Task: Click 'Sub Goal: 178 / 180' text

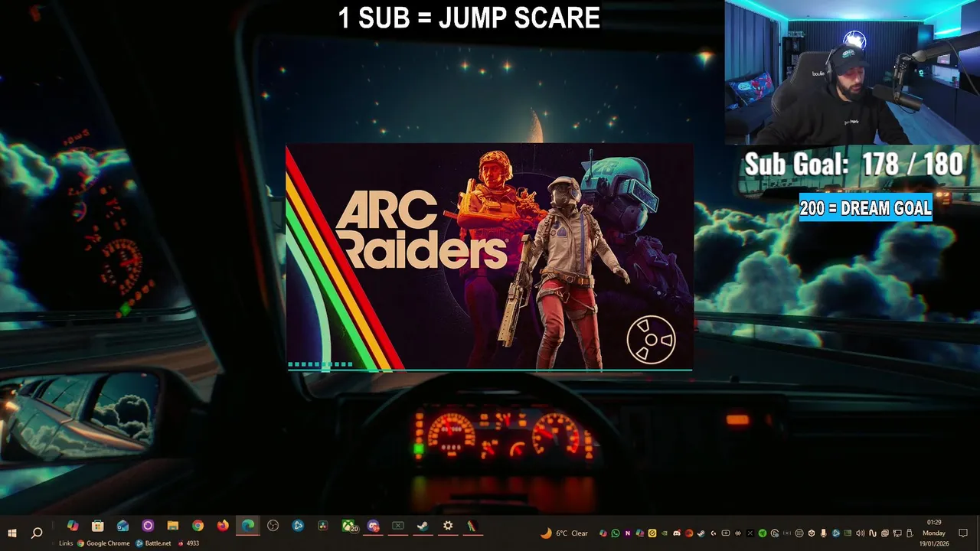Action: tap(854, 164)
